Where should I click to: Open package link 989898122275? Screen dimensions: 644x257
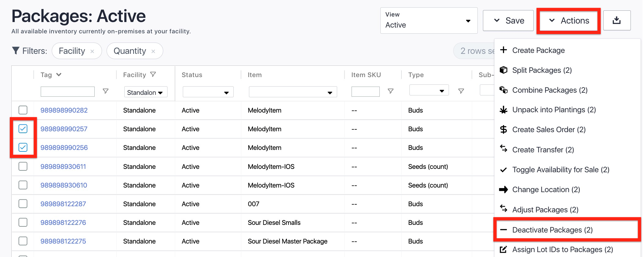tap(63, 241)
